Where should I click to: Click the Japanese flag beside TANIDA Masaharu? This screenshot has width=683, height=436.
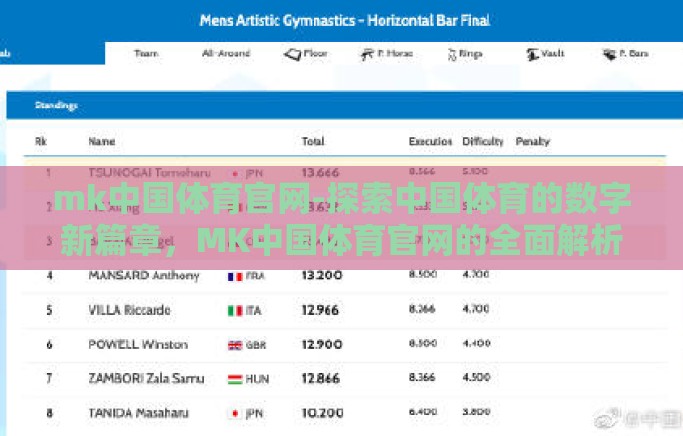coord(235,413)
